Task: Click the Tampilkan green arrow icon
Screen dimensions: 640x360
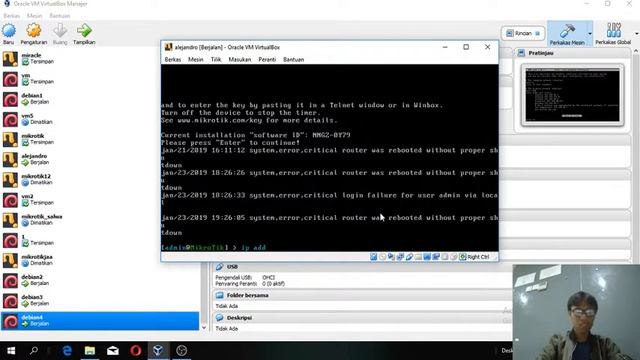Action: click(x=84, y=31)
